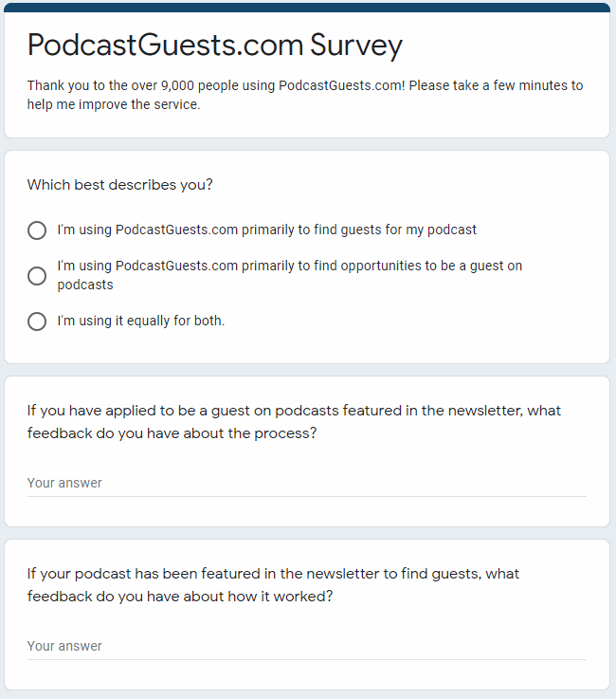616x699 pixels.
Task: Click the 'feedback do you have about the process?' line
Action: point(172,433)
